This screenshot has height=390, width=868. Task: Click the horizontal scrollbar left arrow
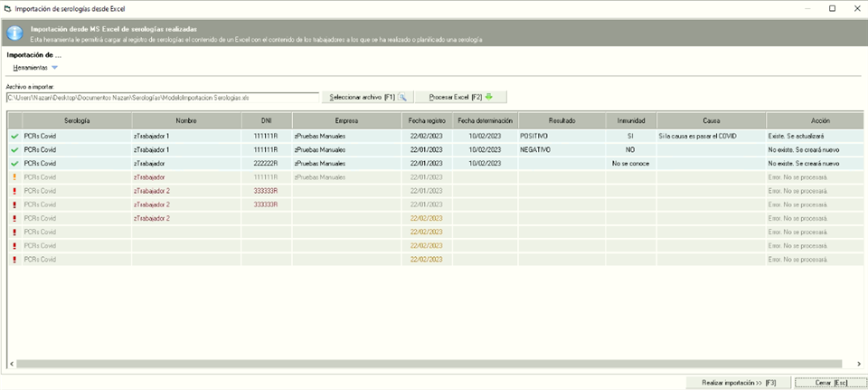(x=12, y=364)
